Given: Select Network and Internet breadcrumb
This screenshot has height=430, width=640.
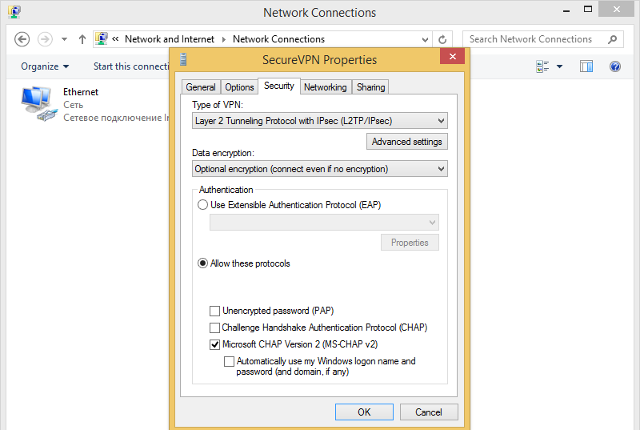Looking at the screenshot, I should point(169,39).
